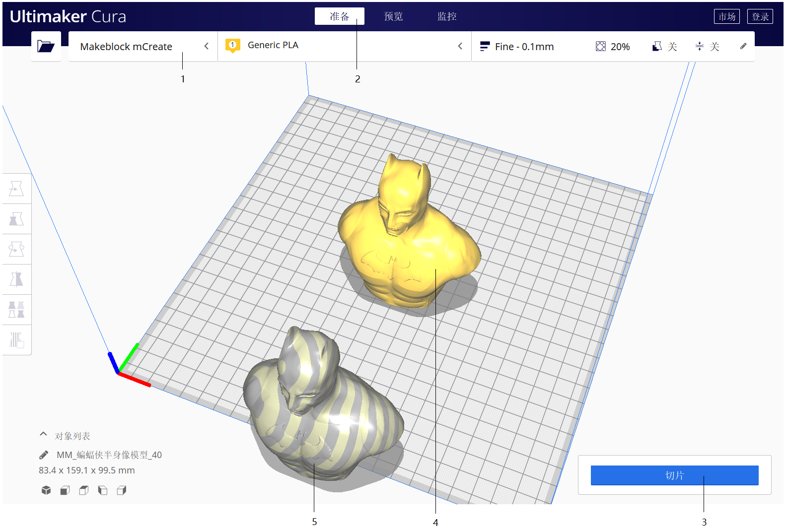This screenshot has width=787, height=532.
Task: Select the Mirror tool in left toolbar
Action: tap(16, 279)
